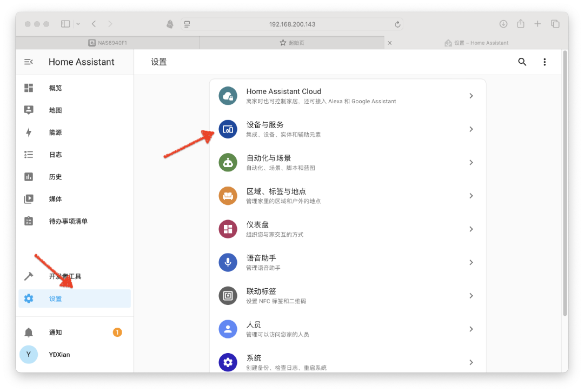Click the 仪表盘 dashboard icon
This screenshot has width=584, height=392.
tap(228, 229)
